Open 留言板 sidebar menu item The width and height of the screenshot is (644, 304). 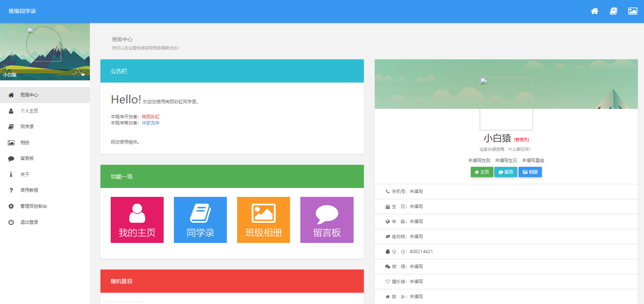coord(45,158)
